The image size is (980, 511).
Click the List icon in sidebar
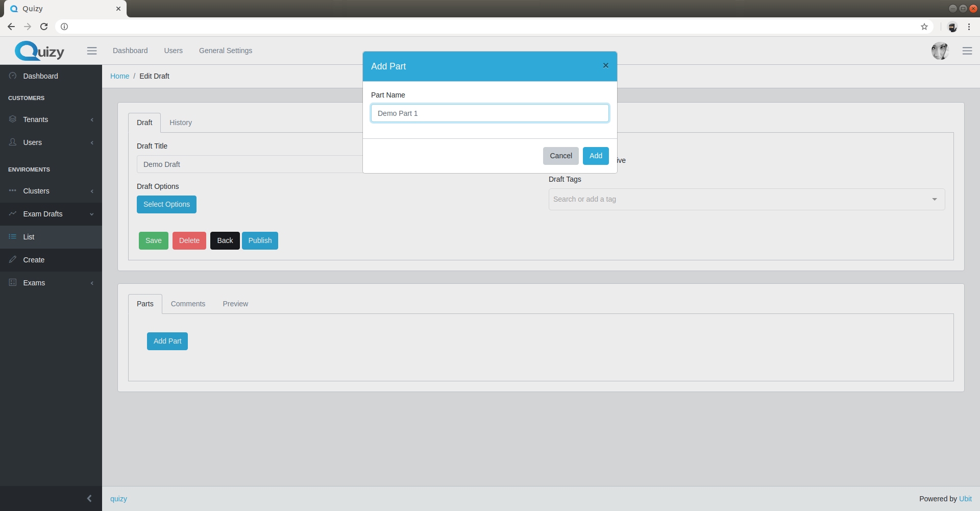[13, 236]
